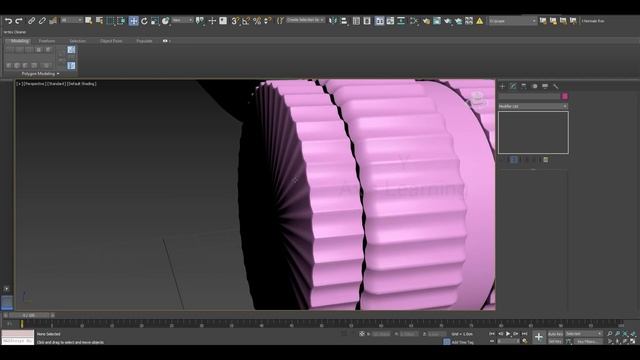Toggle the Percent Snap button
640x360 pixels.
257,21
